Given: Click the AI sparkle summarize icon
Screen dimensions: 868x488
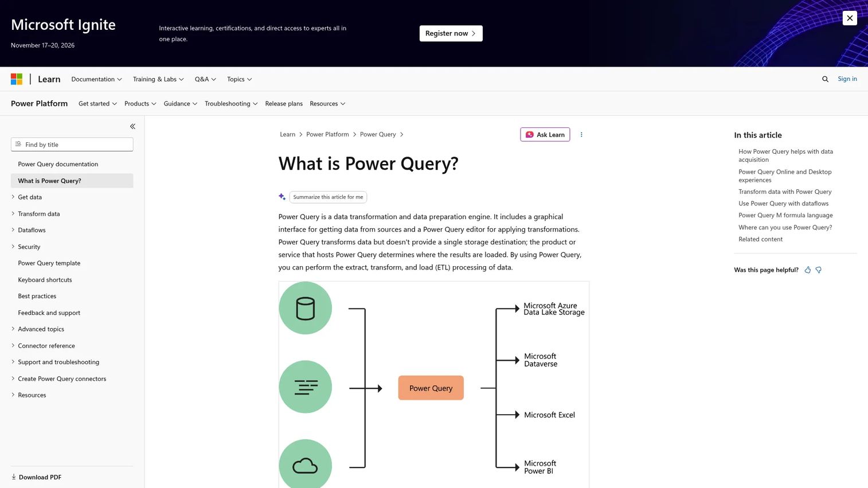Looking at the screenshot, I should (x=282, y=197).
